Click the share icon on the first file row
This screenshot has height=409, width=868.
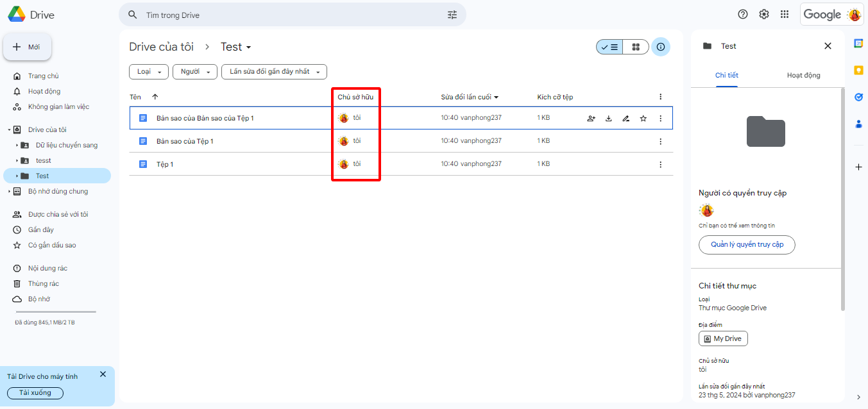click(x=591, y=119)
